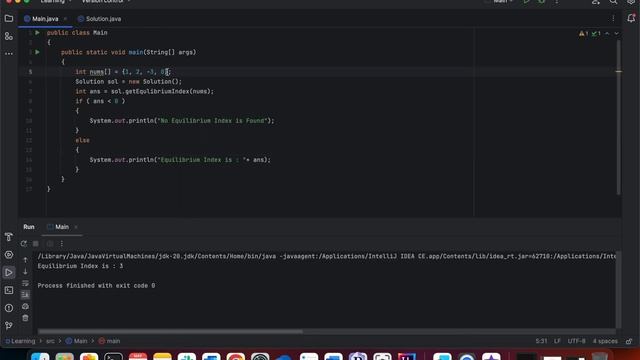Screen dimensions: 640x360
Task: Toggle scroll to end in console
Action: tap(25, 295)
